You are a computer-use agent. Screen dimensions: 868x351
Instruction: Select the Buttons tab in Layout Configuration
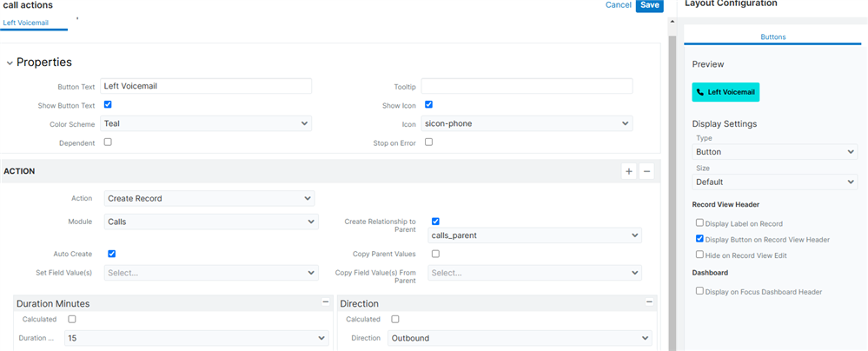(772, 37)
